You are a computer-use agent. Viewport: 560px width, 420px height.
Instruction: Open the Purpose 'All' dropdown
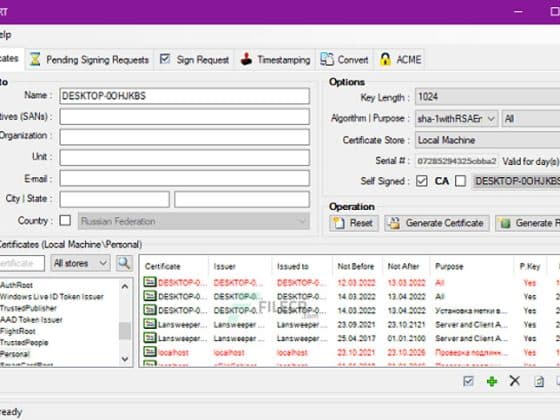(x=531, y=119)
